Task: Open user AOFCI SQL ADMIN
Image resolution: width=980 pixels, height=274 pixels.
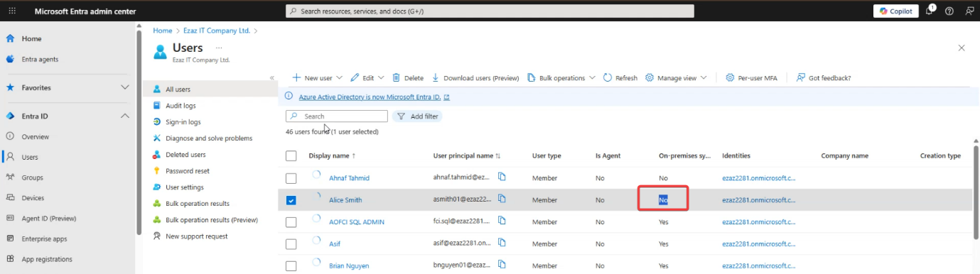Action: [x=357, y=222]
